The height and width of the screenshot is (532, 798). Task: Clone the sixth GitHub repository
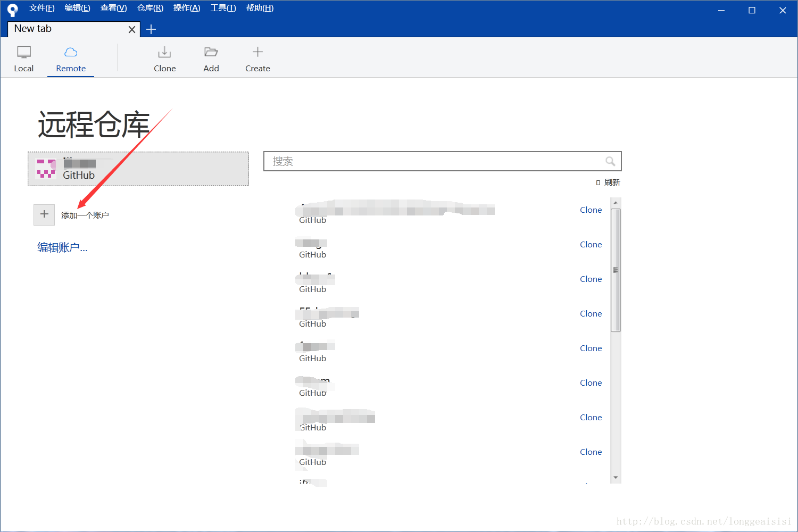591,383
